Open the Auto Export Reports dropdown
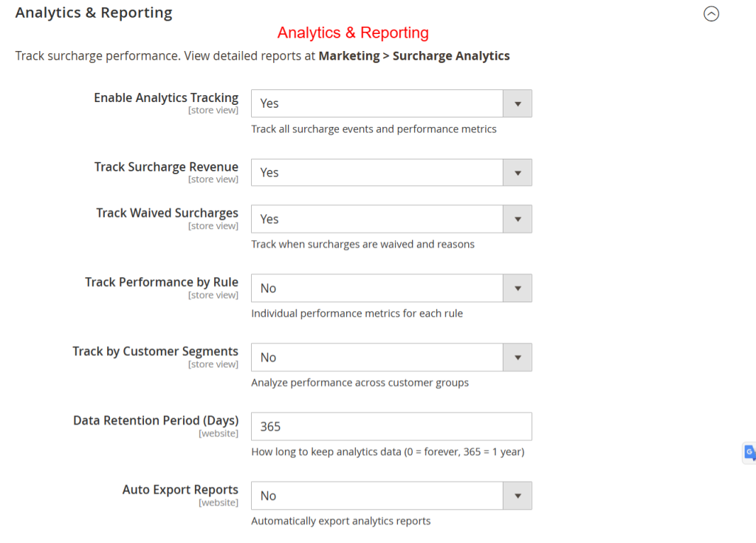Viewport: 756px width, 543px height. (377, 496)
